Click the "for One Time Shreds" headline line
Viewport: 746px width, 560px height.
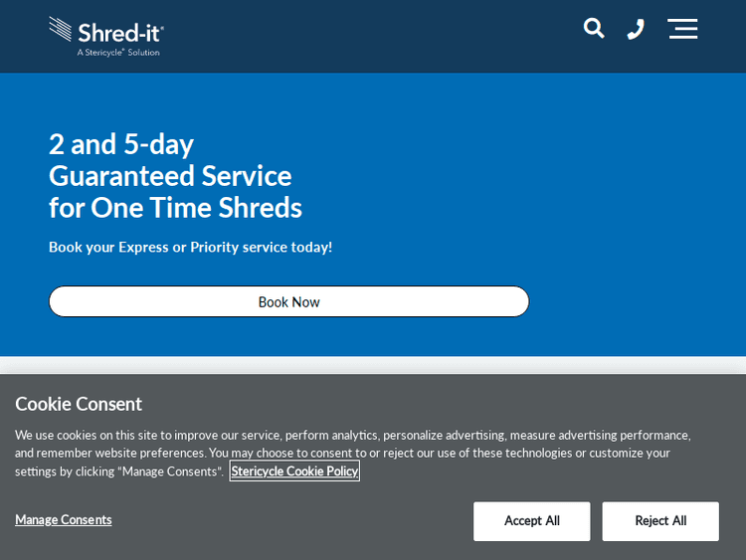click(x=175, y=207)
